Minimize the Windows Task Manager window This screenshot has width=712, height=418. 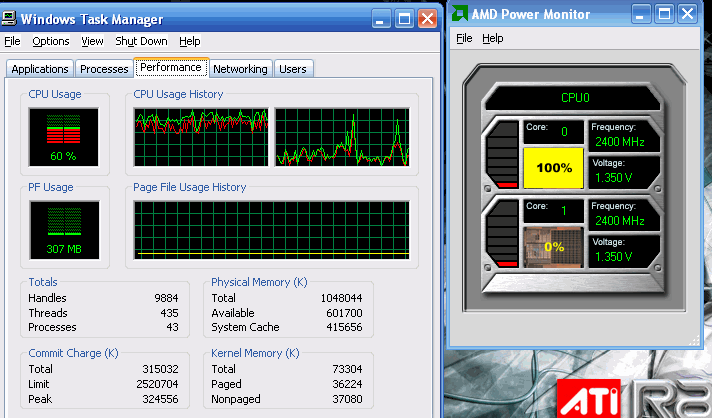[x=381, y=19]
